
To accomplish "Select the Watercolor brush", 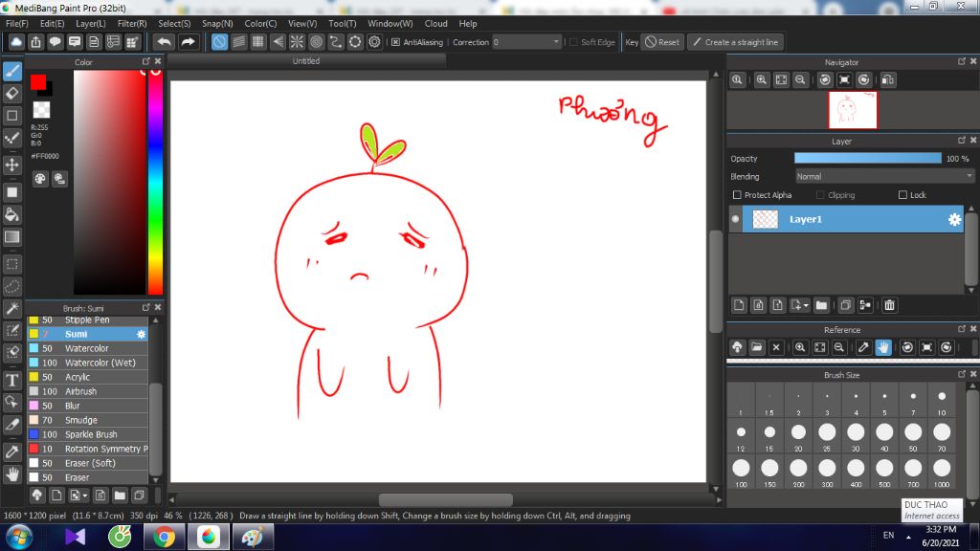I will pyautogui.click(x=87, y=348).
